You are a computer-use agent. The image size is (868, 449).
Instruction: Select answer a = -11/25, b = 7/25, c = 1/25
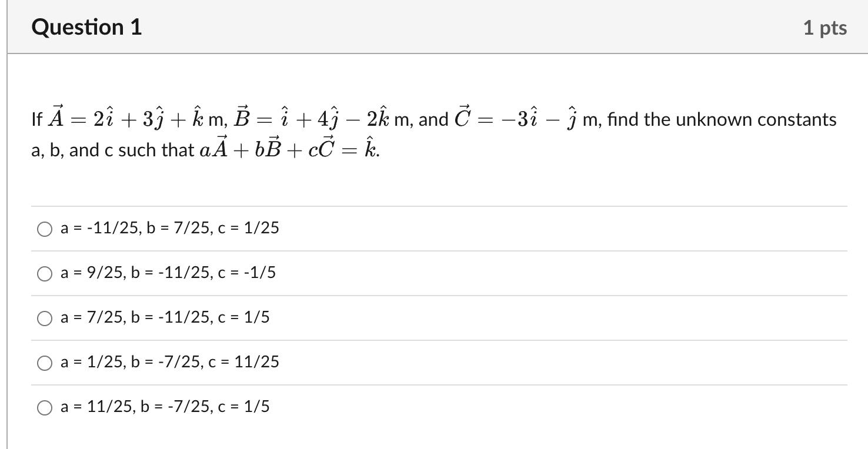[169, 229]
